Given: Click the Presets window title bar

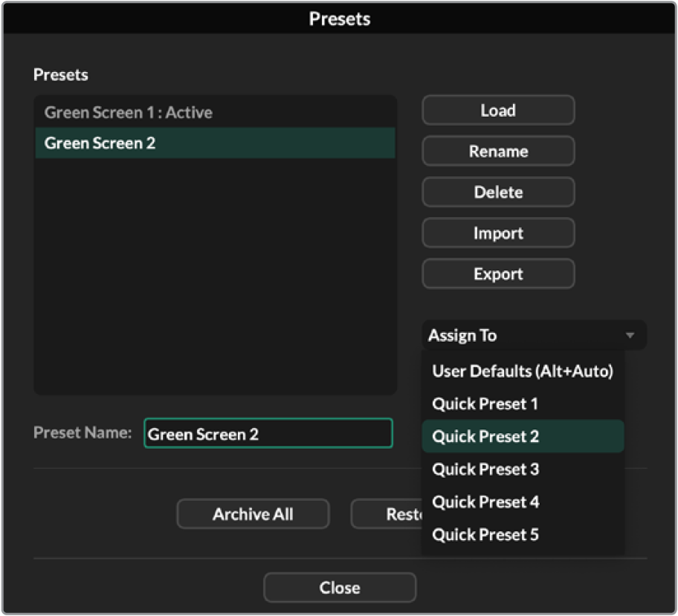Looking at the screenshot, I should 339,19.
